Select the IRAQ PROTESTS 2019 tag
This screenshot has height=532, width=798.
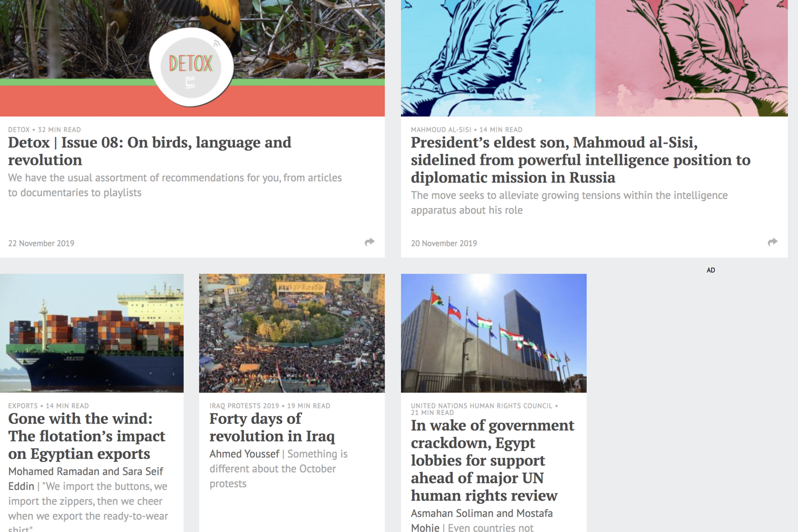[x=244, y=406]
